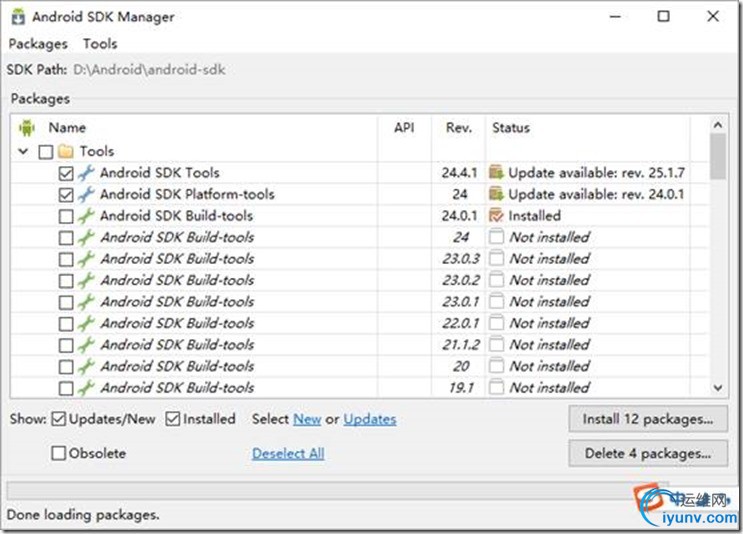The height and width of the screenshot is (534, 743).
Task: Check the Build-tools 24.0.1 checkbox
Action: tap(66, 217)
